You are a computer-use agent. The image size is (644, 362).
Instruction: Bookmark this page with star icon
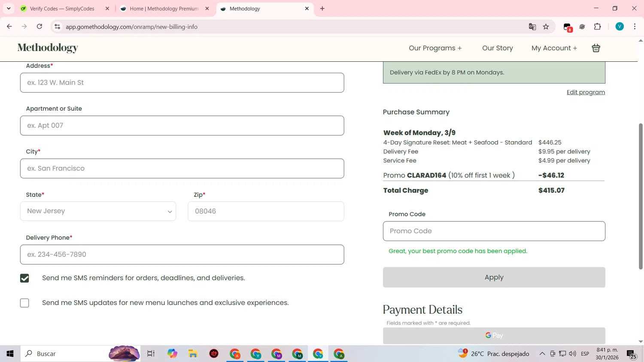pyautogui.click(x=546, y=27)
